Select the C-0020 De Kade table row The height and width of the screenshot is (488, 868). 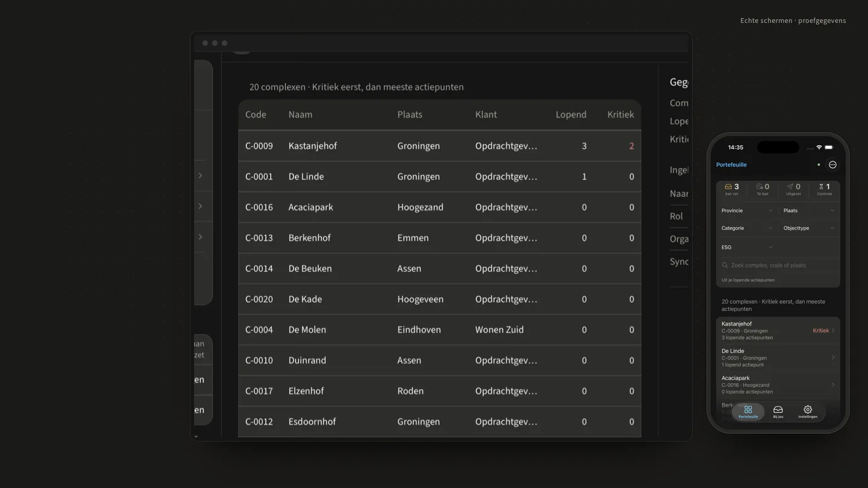click(x=439, y=299)
